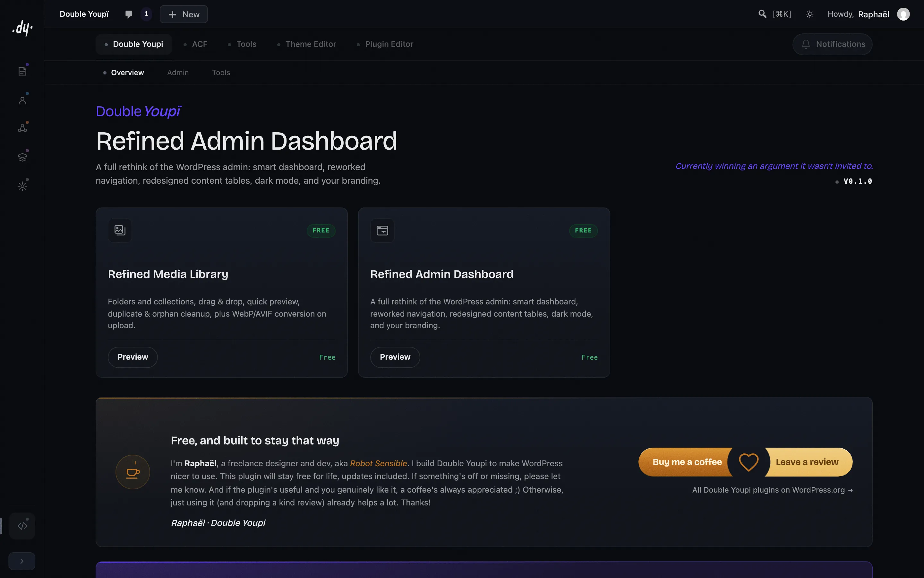Click the New button in top bar

[184, 14]
